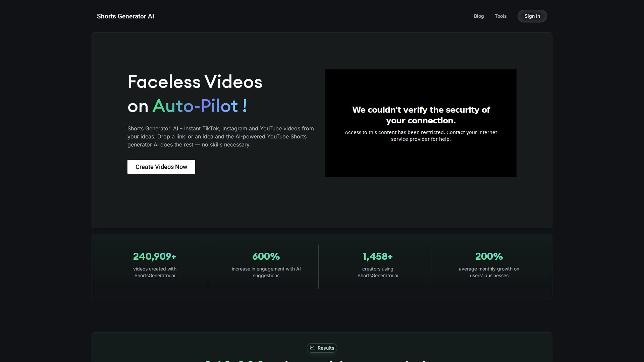Click the 600% engagement statistic
Viewport: 644px width, 362px height.
tap(266, 256)
